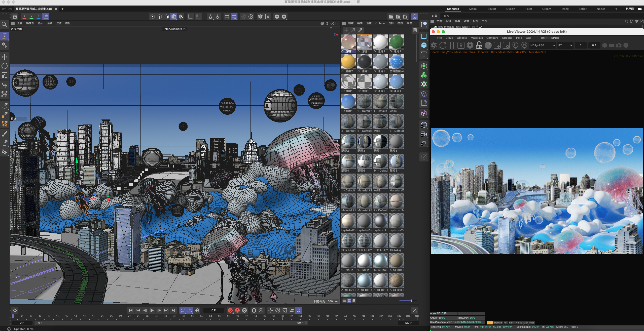
Task: Click the Post pass button
Action: click(x=531, y=323)
